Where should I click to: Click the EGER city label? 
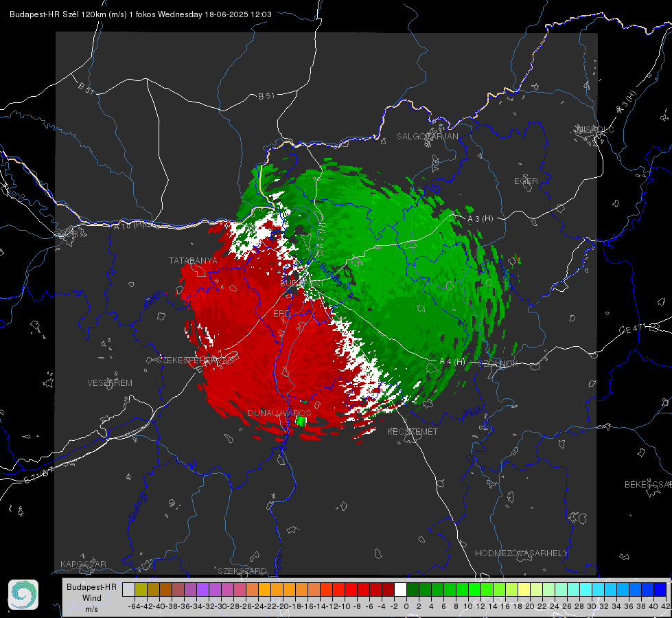526,181
